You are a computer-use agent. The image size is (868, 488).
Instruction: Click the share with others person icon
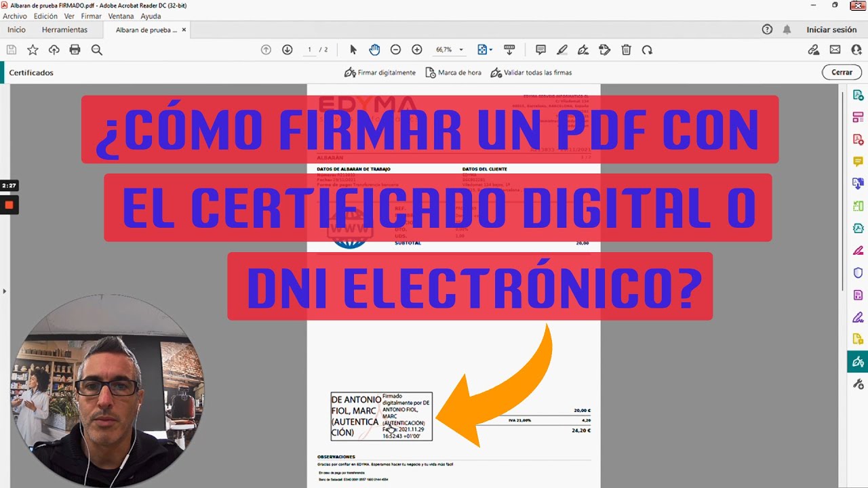click(856, 49)
